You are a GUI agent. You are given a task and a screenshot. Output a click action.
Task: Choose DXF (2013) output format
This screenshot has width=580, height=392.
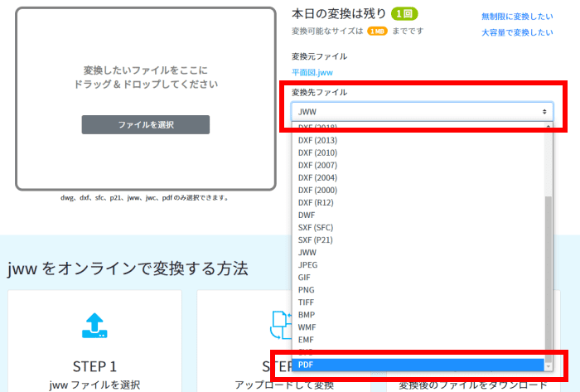[x=418, y=140]
